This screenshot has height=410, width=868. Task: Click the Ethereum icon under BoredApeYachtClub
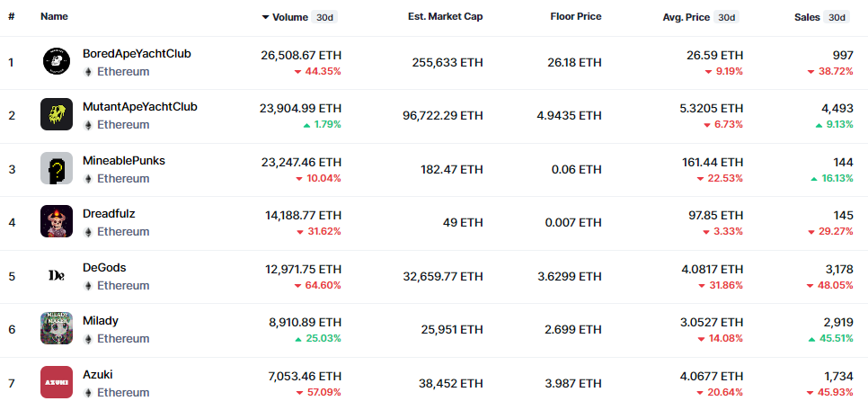click(x=88, y=72)
